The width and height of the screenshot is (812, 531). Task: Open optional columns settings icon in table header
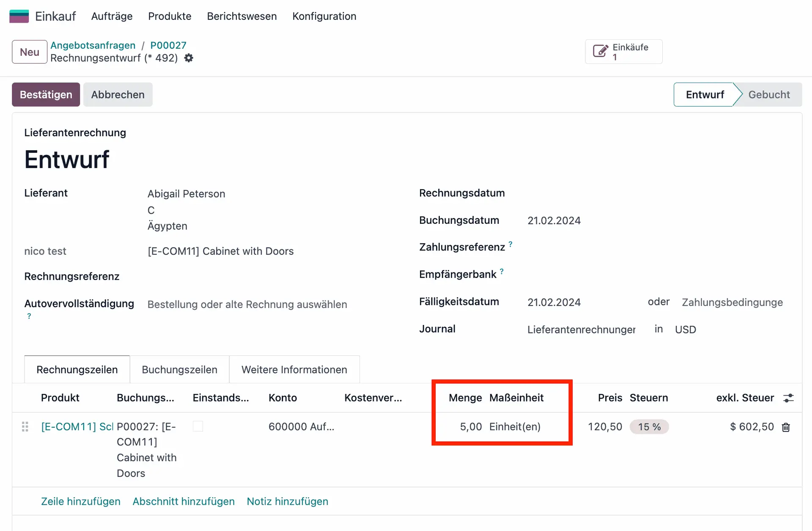(788, 398)
